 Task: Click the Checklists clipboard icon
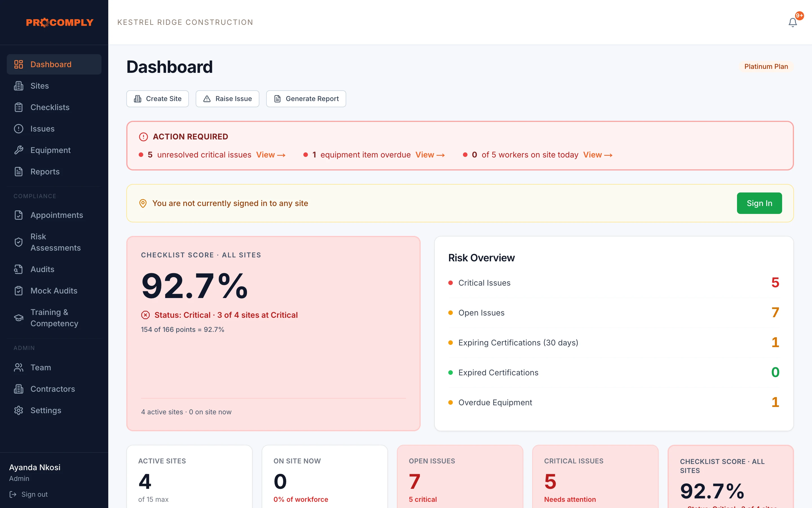18,107
